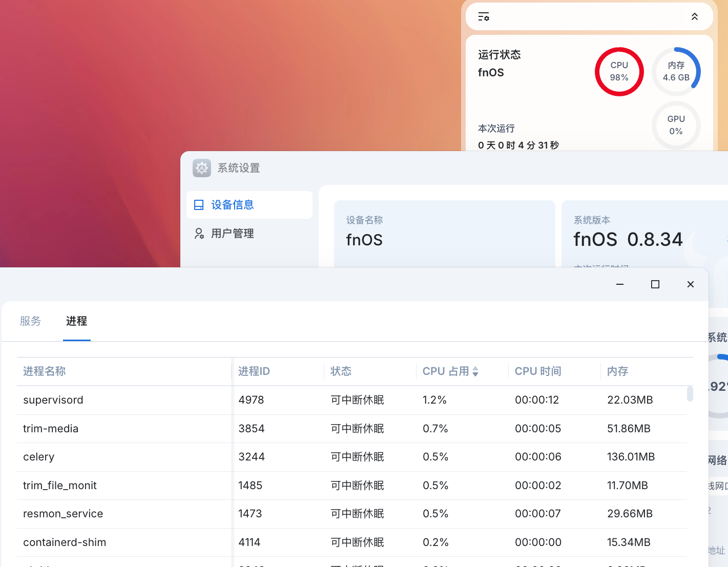
Task: Sort by CPU 占用 arrows icon
Action: 475,371
